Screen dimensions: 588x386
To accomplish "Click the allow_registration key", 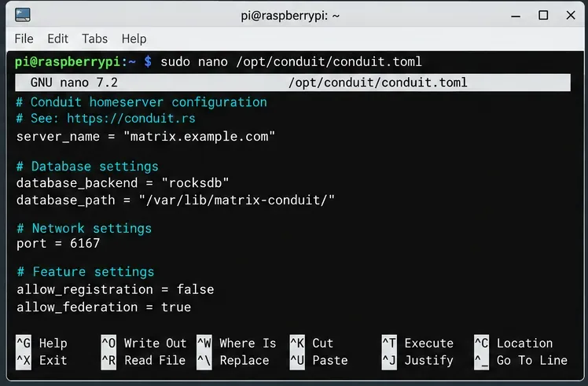I will (85, 289).
